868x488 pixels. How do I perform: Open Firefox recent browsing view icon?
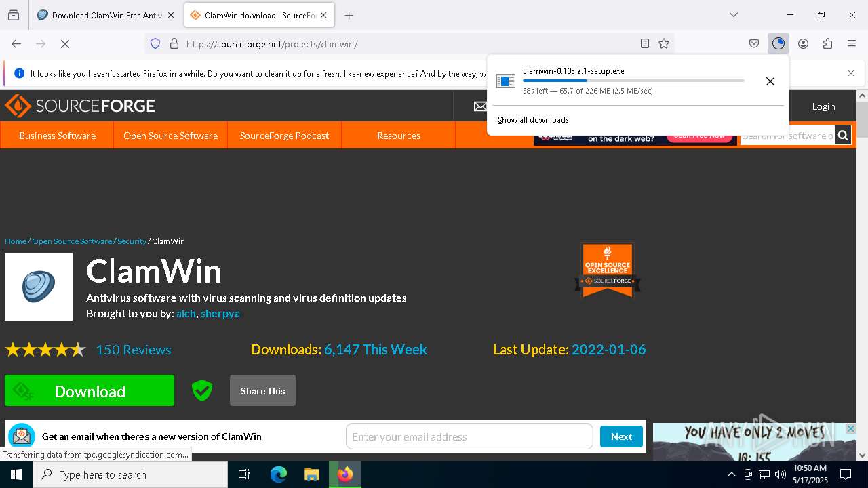14,15
